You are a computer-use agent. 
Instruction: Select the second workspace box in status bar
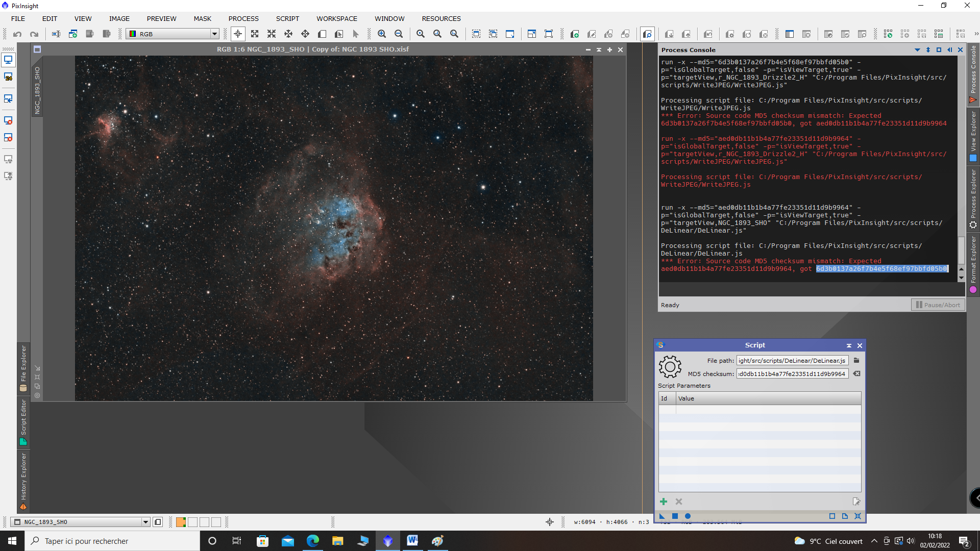[x=192, y=522]
